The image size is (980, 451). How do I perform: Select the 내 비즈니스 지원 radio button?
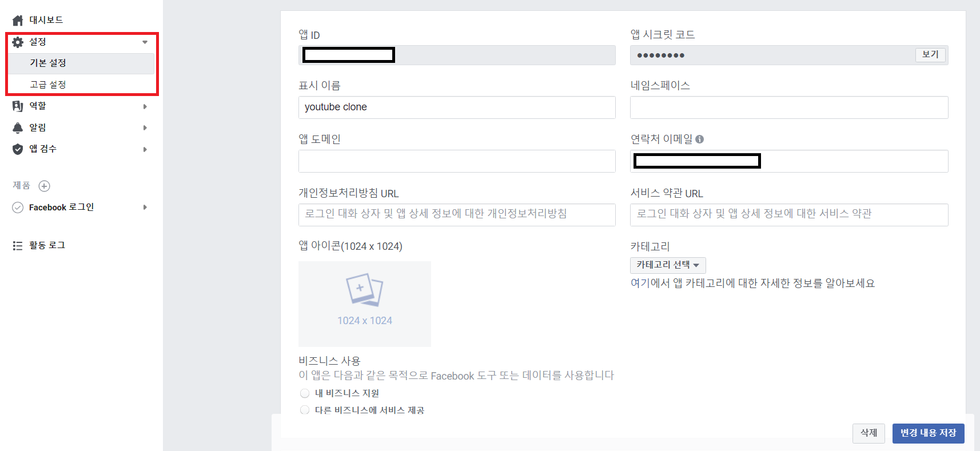tap(305, 393)
